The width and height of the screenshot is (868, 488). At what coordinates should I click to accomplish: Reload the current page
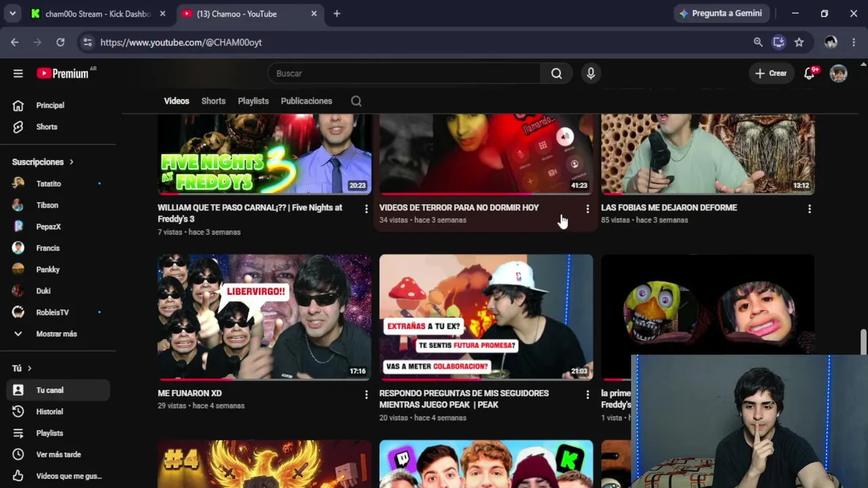click(x=60, y=42)
